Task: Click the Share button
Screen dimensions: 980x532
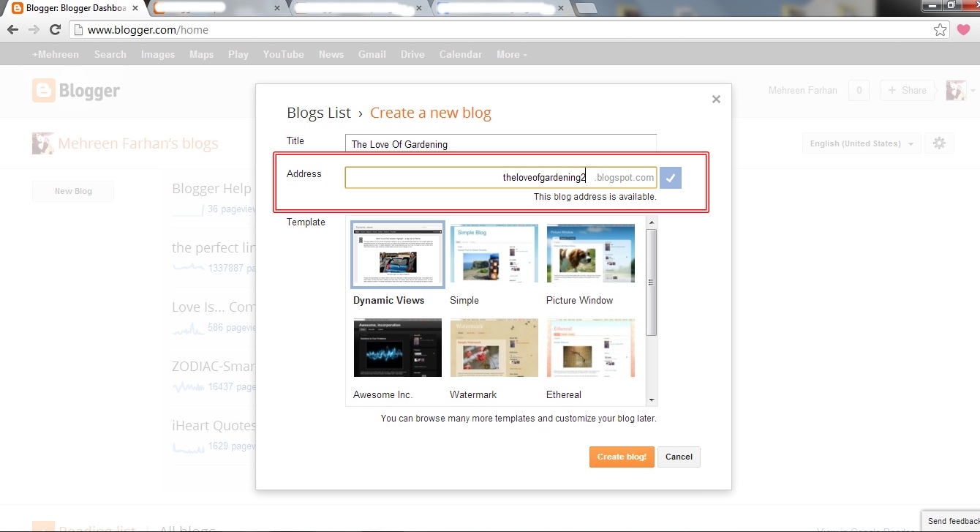Action: click(907, 90)
